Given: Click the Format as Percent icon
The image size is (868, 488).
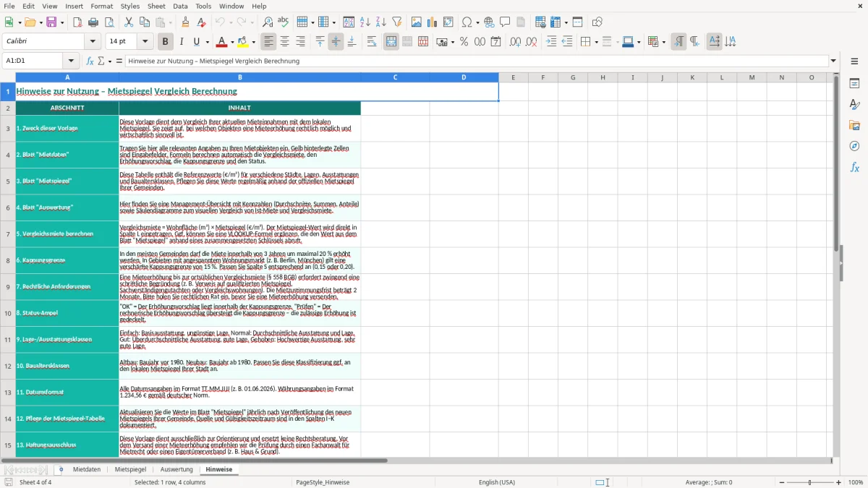Looking at the screenshot, I should pyautogui.click(x=464, y=42).
